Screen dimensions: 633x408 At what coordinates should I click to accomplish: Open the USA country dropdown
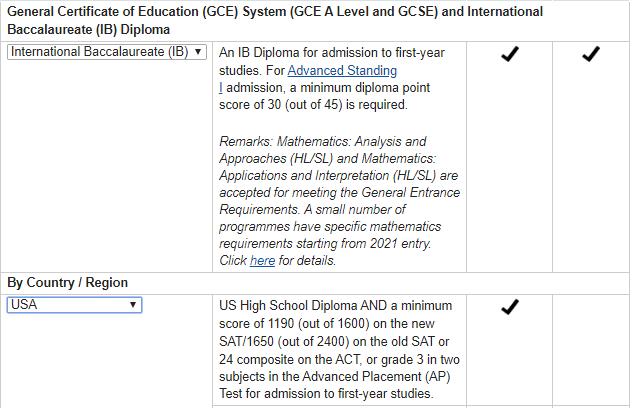click(74, 305)
